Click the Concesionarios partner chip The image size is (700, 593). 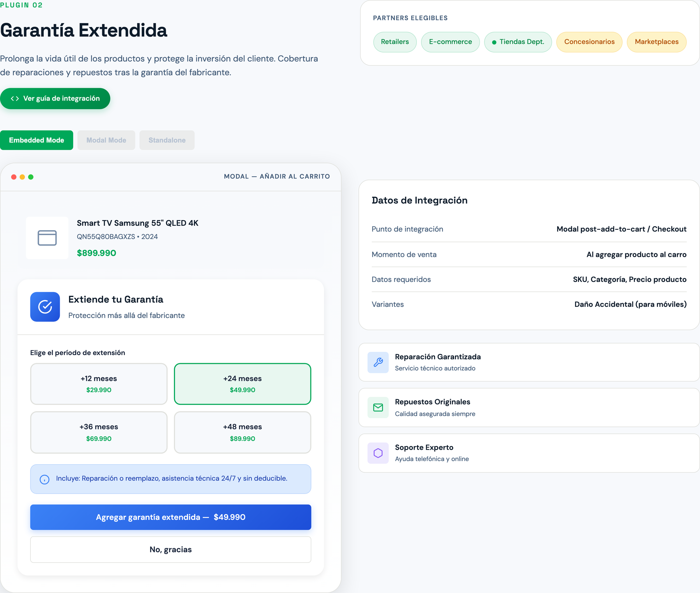pyautogui.click(x=589, y=42)
